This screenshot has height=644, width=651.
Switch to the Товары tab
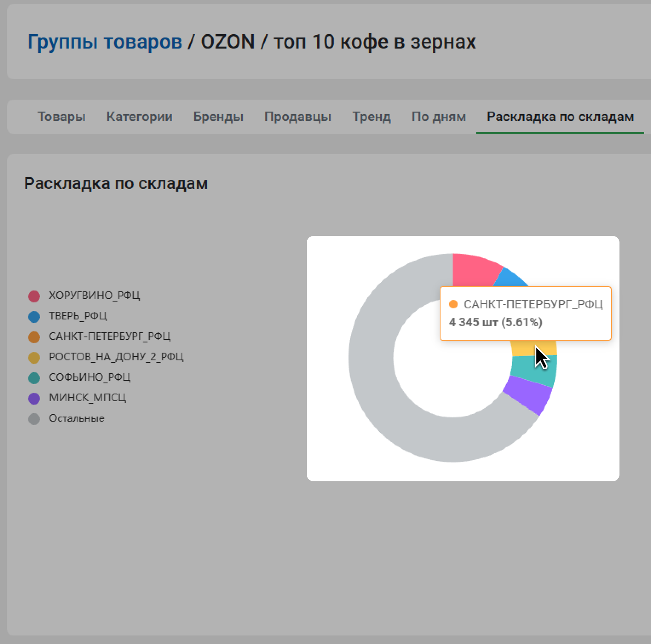(61, 117)
